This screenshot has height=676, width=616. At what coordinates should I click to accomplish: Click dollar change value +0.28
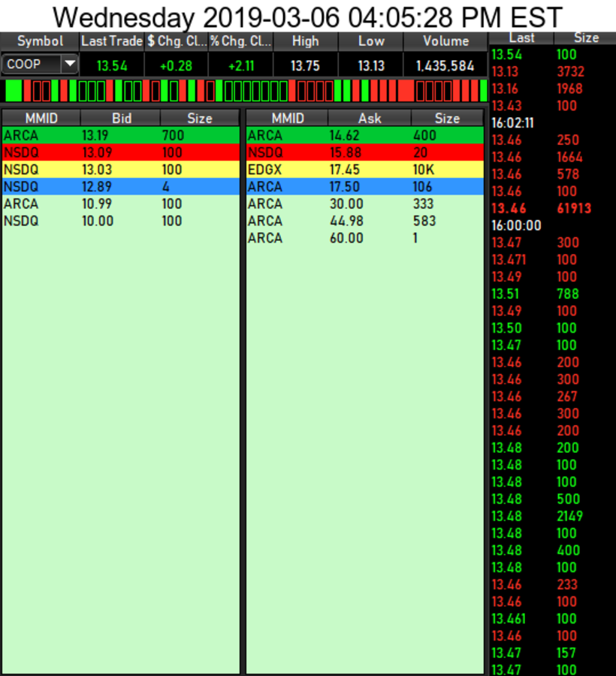pyautogui.click(x=177, y=66)
